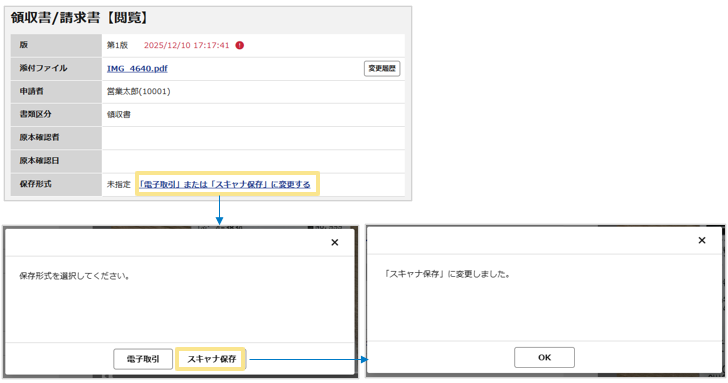Select the applicant value 営業太郎(10001)

click(138, 91)
